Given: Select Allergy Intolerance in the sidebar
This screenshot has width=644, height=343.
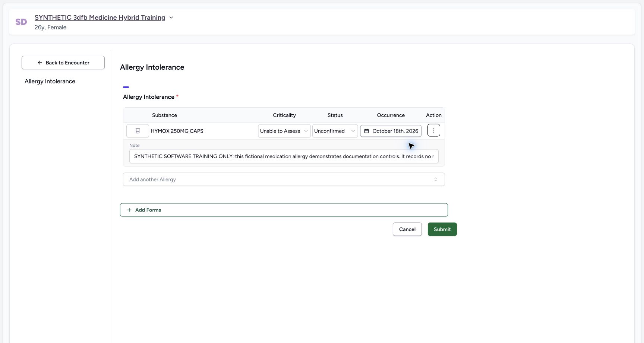Looking at the screenshot, I should click(x=50, y=81).
